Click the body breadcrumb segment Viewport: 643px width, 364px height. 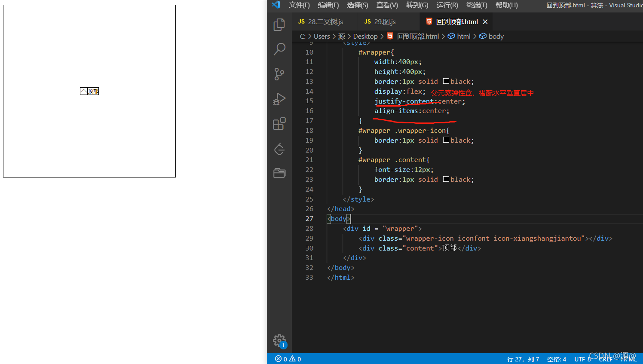point(496,36)
